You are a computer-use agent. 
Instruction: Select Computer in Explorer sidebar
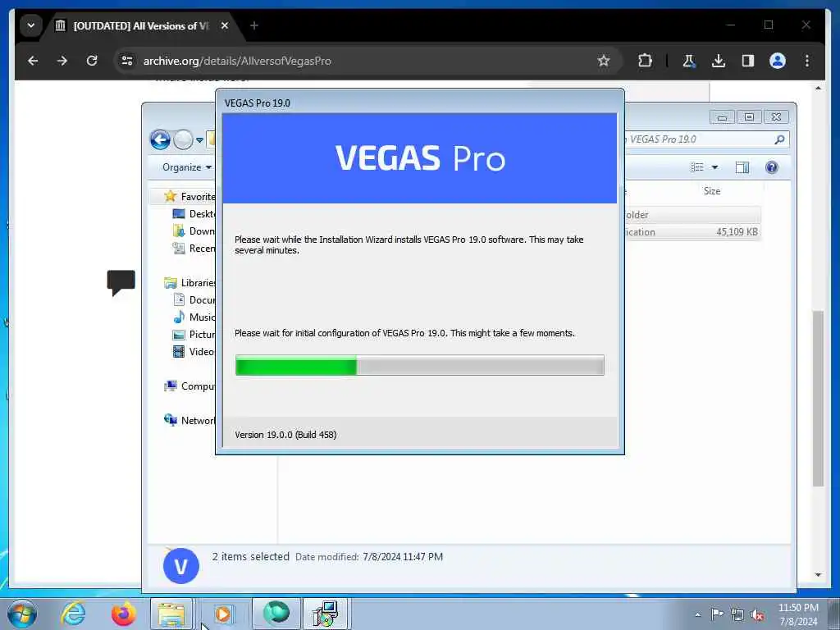[x=189, y=386]
